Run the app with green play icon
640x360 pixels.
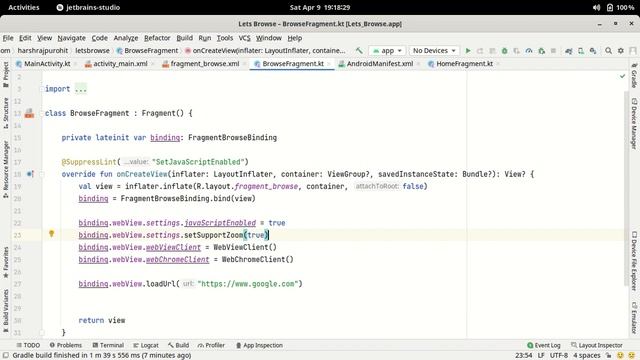tap(468, 51)
